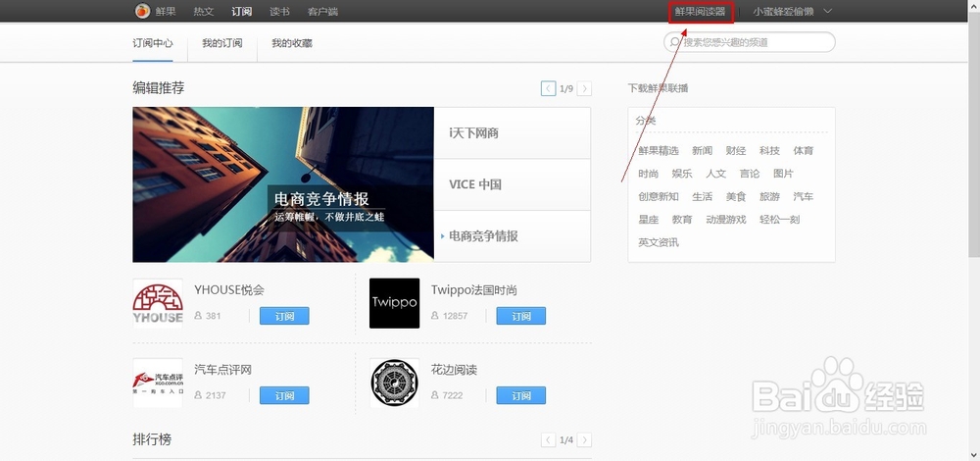Open YHOUSE悦会 channel title
This screenshot has height=461, width=980.
[229, 290]
